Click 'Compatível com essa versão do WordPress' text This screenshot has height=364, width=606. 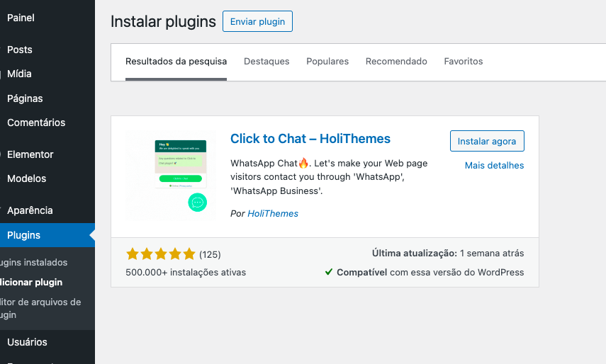(430, 272)
